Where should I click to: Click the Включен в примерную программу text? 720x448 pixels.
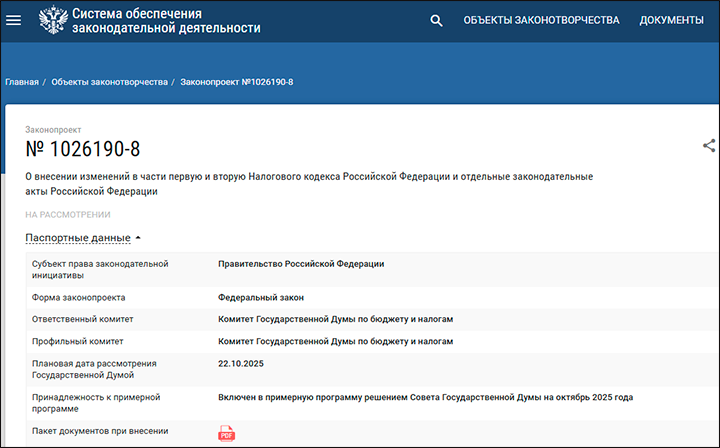click(425, 397)
